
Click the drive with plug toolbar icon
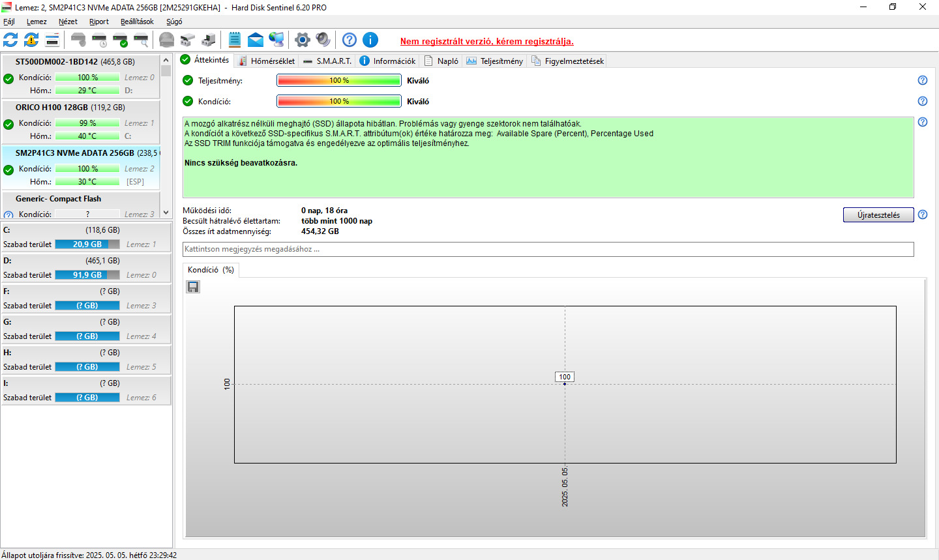[x=188, y=40]
